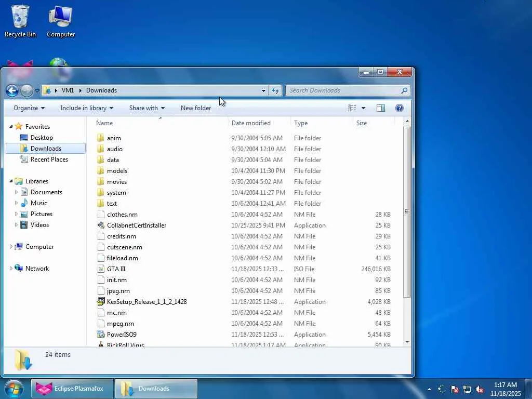Click the Favorites star icon in the sidebar
Image resolution: width=532 pixels, height=399 pixels.
pos(19,126)
